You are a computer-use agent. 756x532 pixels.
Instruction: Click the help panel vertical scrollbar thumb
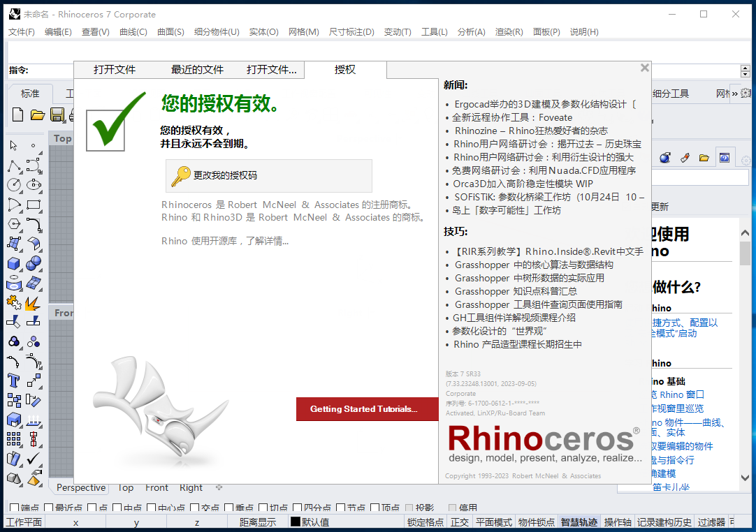click(x=745, y=253)
